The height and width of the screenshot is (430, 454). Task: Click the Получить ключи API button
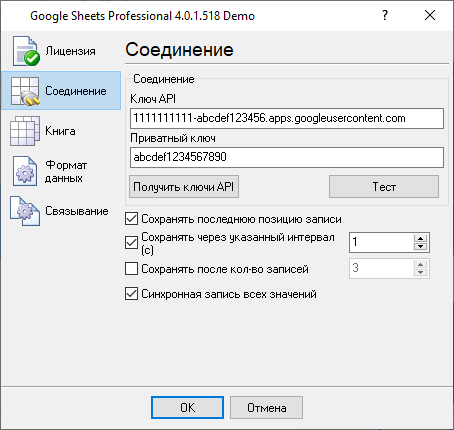point(184,187)
